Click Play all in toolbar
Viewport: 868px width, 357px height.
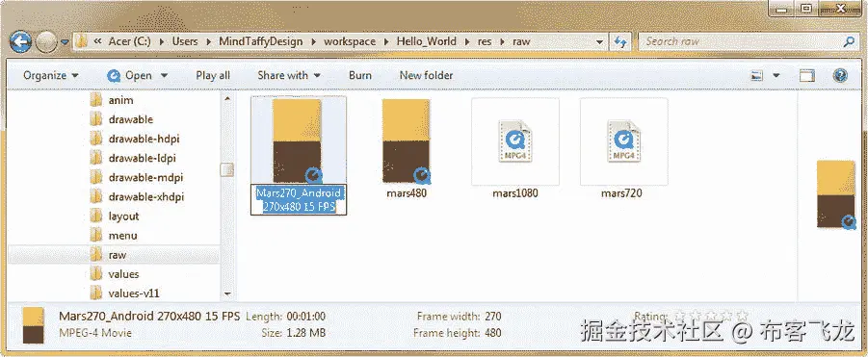(213, 76)
